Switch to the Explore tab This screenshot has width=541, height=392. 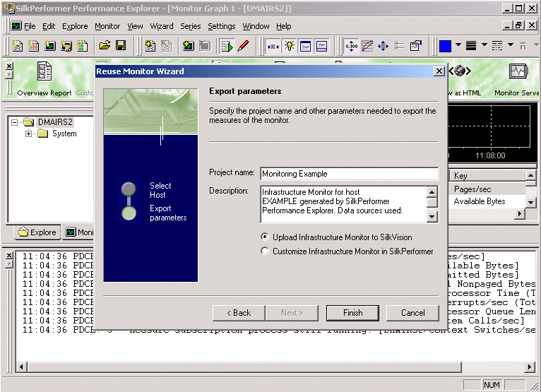click(x=37, y=232)
